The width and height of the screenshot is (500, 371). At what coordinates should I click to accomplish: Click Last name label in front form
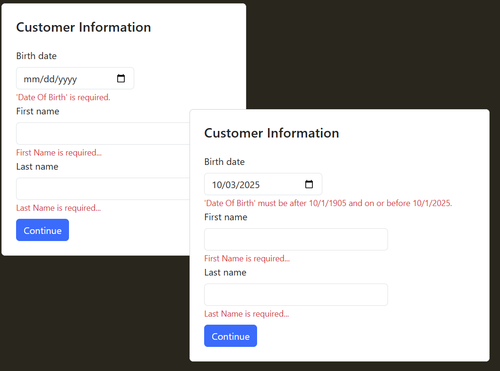[225, 272]
